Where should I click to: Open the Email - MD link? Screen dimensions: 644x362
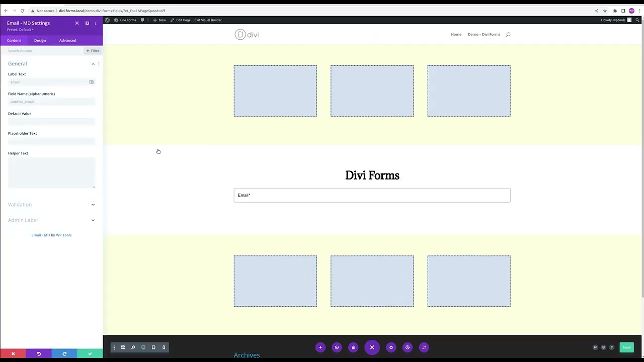pyautogui.click(x=41, y=235)
